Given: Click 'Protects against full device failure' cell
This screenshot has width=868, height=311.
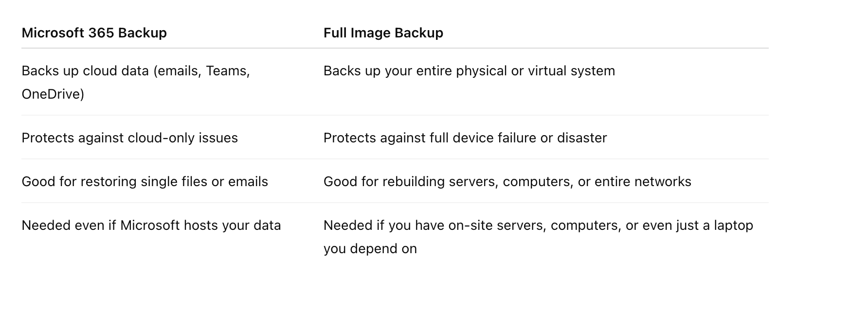Looking at the screenshot, I should click(465, 138).
